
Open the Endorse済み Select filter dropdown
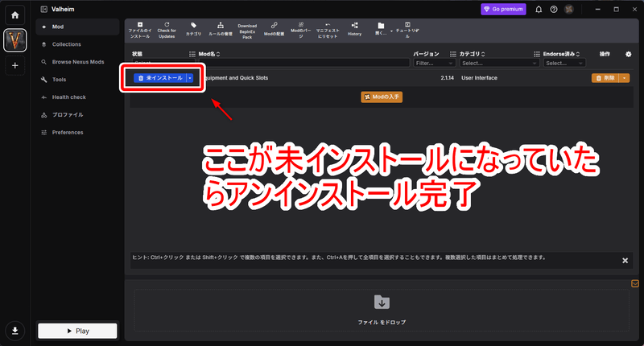[x=564, y=64]
